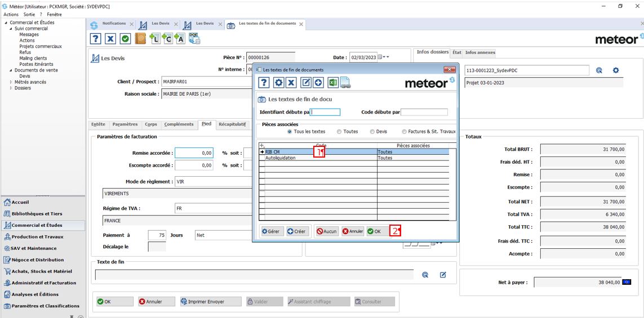The image size is (644, 318).
Task: Click the lookup icon for Texte de fin
Action: coord(425,275)
